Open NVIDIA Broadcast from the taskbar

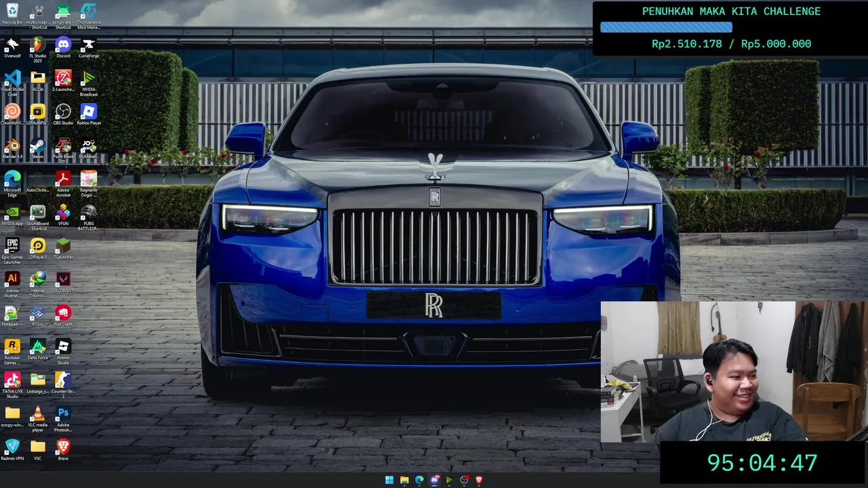[449, 480]
